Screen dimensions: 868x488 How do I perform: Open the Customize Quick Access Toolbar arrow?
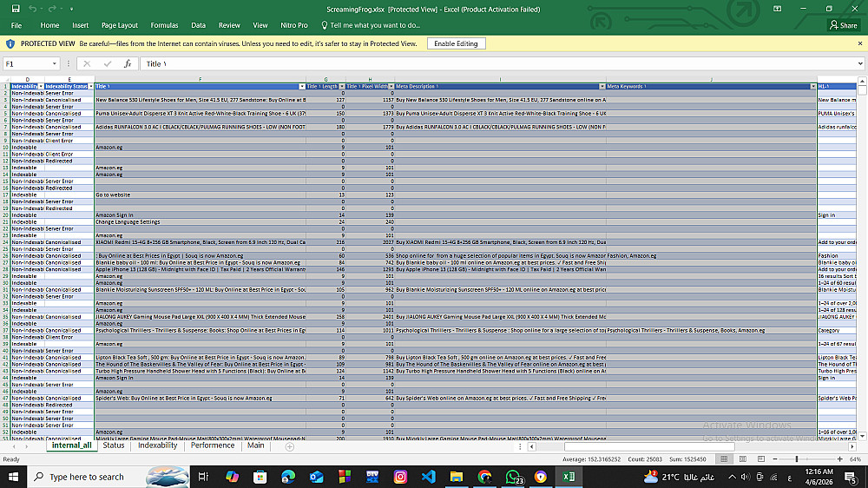[x=71, y=10]
